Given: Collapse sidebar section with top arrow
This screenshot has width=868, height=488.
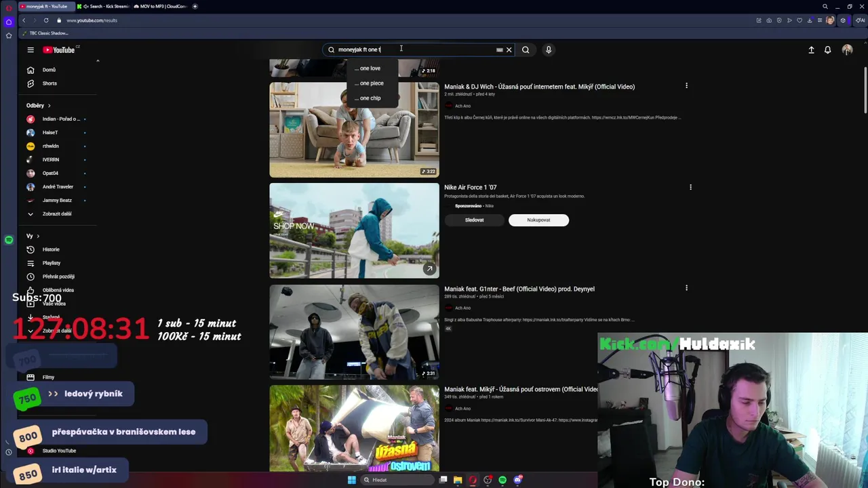Looking at the screenshot, I should [x=98, y=61].
